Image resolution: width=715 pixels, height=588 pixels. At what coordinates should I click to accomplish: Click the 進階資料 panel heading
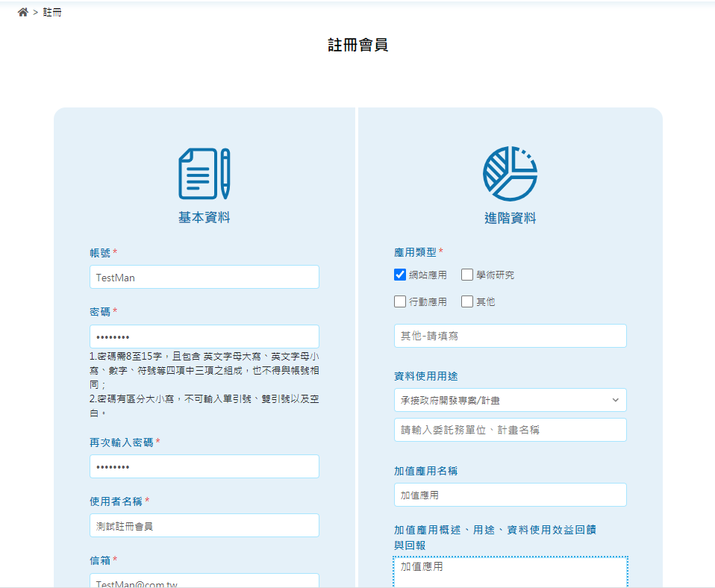pyautogui.click(x=510, y=217)
